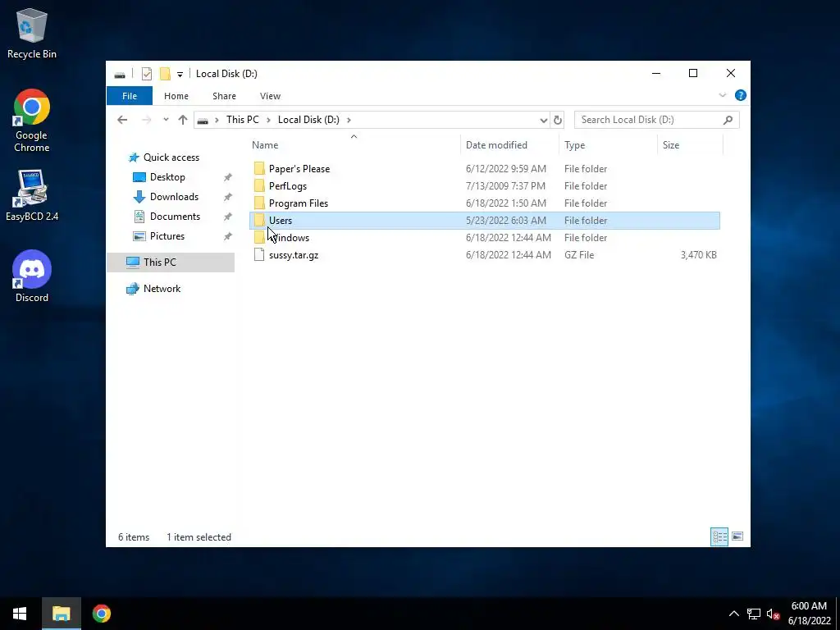Select the PerfLogs folder
Screen dimensions: 840x630
485,186
